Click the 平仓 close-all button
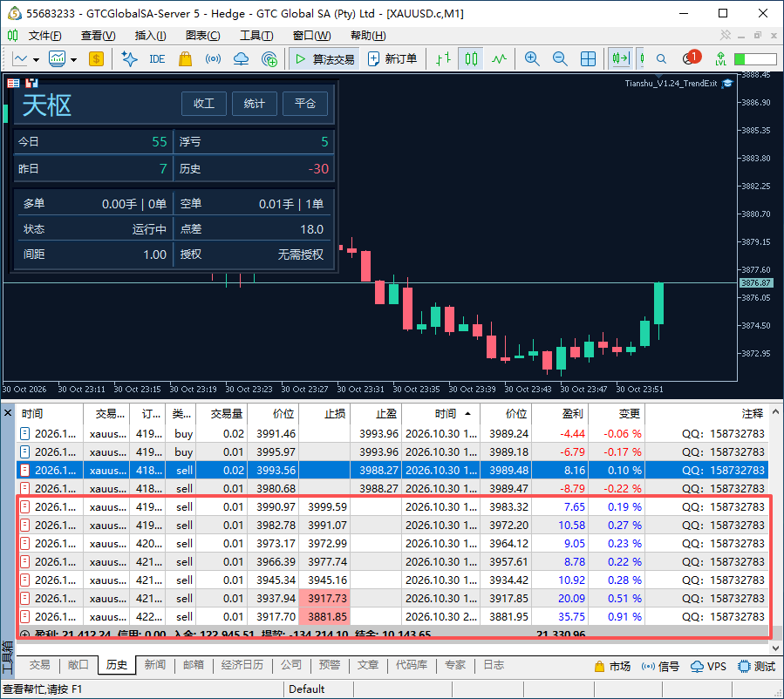 tap(305, 104)
